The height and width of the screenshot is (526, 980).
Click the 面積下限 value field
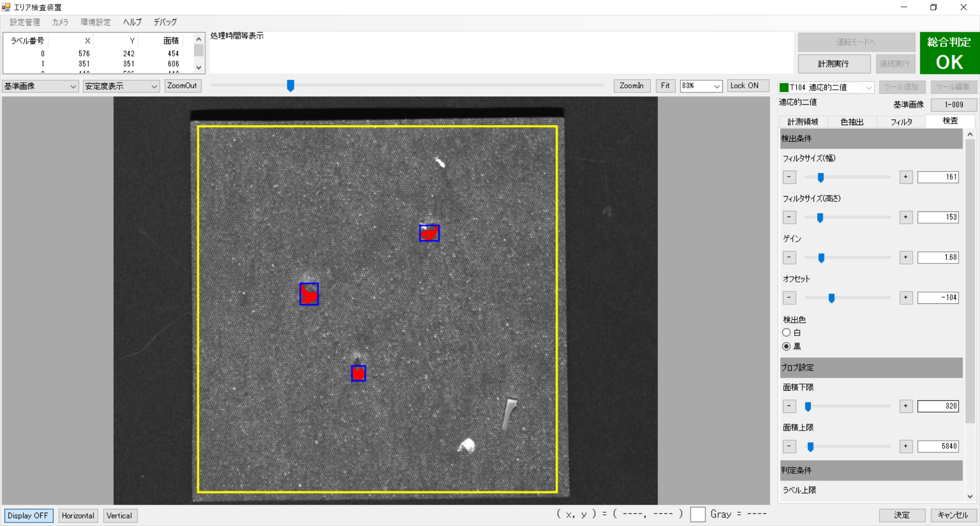point(938,407)
